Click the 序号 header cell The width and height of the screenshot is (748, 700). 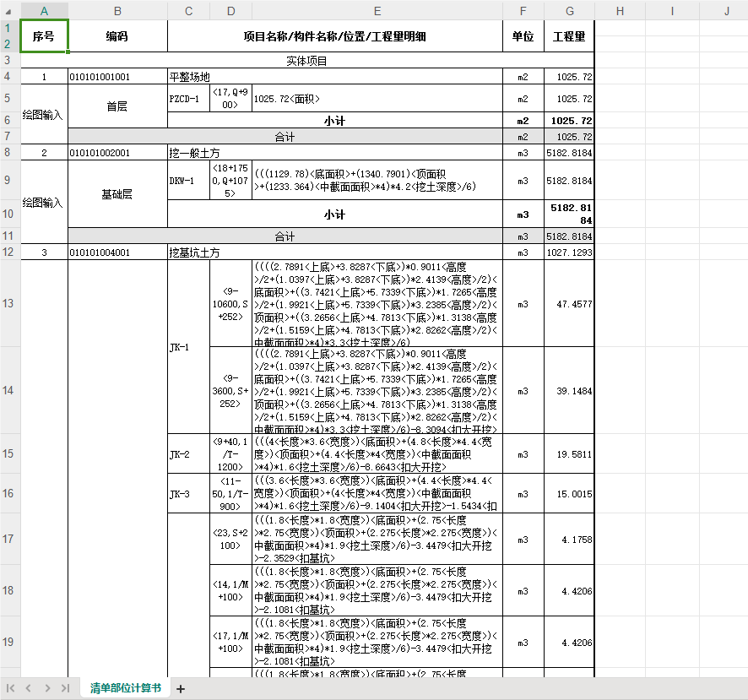tap(44, 36)
